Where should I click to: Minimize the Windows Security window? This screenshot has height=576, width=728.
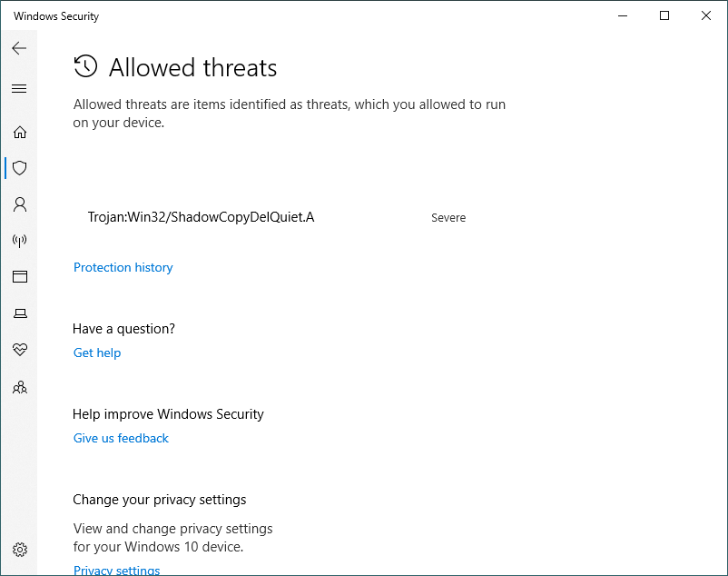click(x=623, y=15)
